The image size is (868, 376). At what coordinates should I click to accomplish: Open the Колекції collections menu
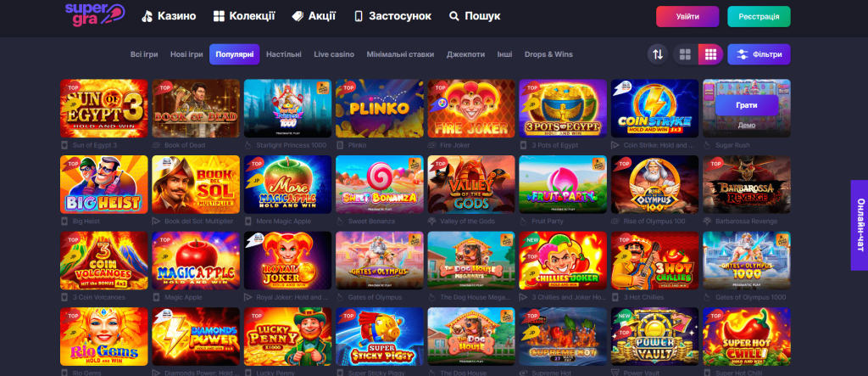click(x=244, y=16)
